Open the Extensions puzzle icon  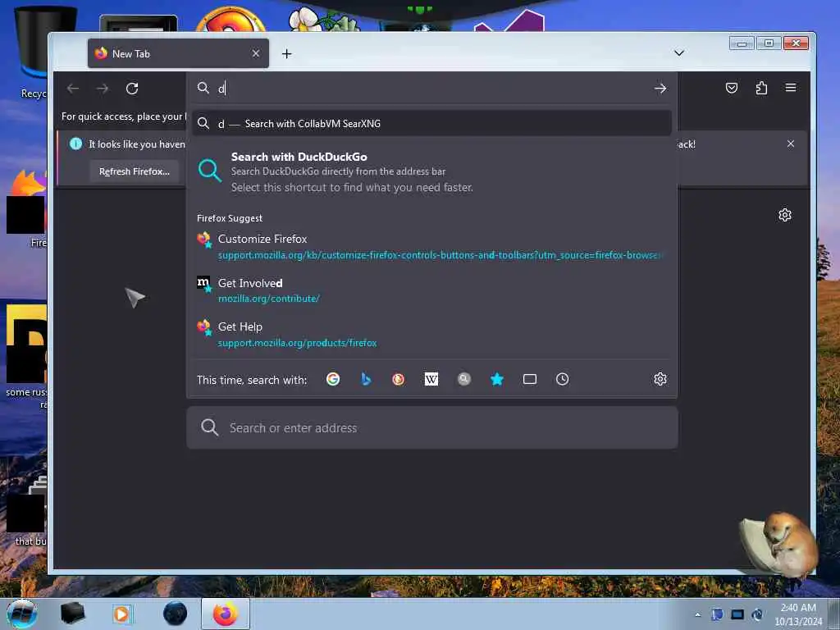(x=760, y=88)
